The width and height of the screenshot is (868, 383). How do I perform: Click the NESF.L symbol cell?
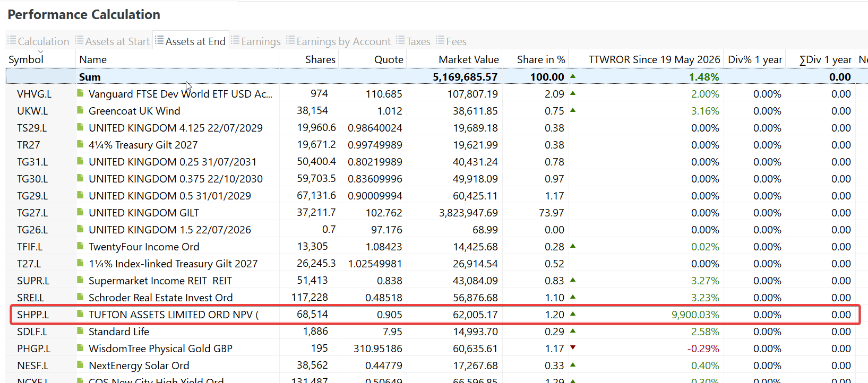coord(32,365)
